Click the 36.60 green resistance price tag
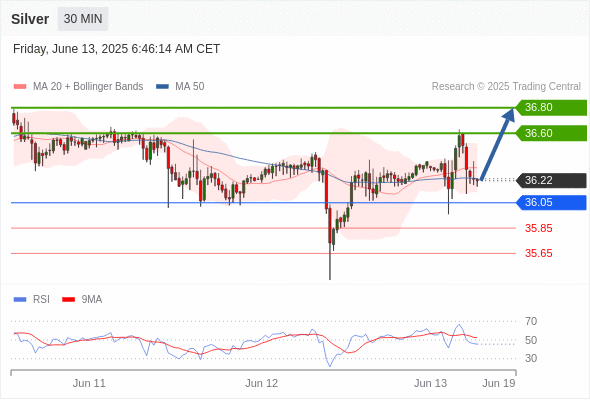 pos(551,133)
